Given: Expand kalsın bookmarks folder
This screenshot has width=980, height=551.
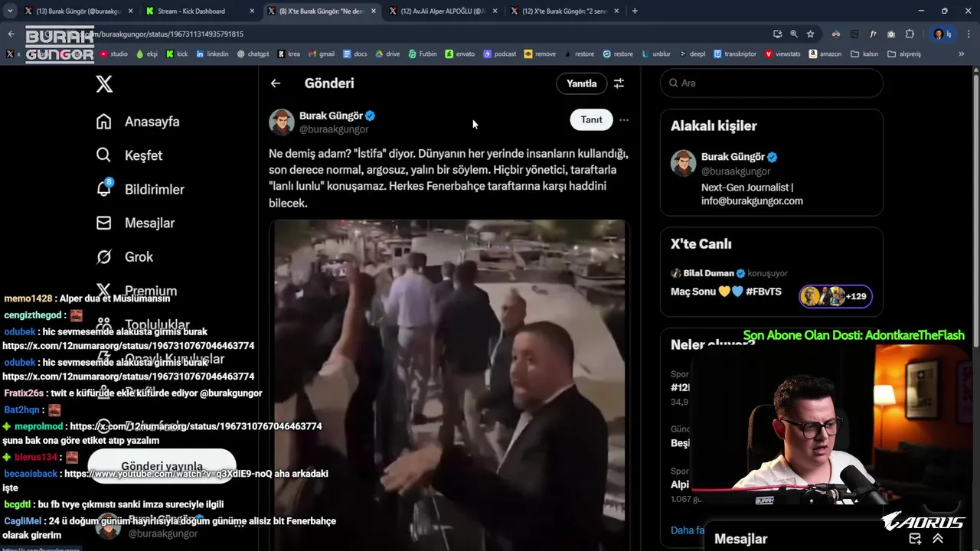Looking at the screenshot, I should coord(864,54).
